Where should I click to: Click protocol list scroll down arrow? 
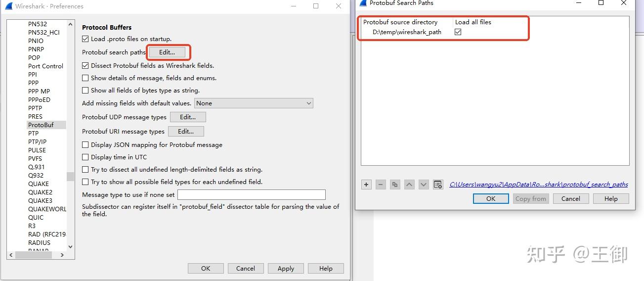pyautogui.click(x=70, y=247)
